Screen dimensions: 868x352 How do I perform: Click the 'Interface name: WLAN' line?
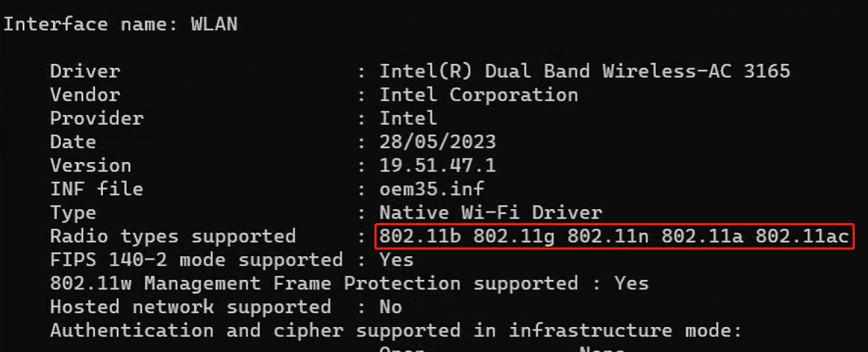click(x=121, y=24)
